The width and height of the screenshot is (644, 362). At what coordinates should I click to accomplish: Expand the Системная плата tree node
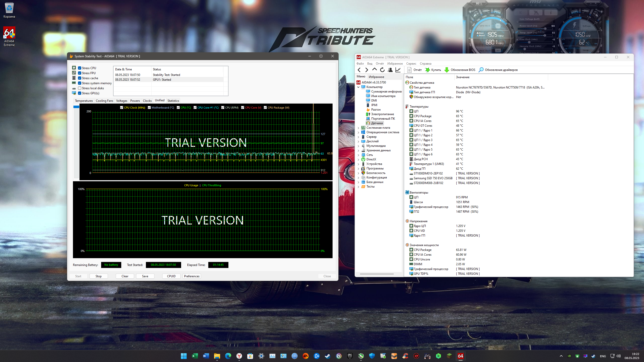point(358,128)
